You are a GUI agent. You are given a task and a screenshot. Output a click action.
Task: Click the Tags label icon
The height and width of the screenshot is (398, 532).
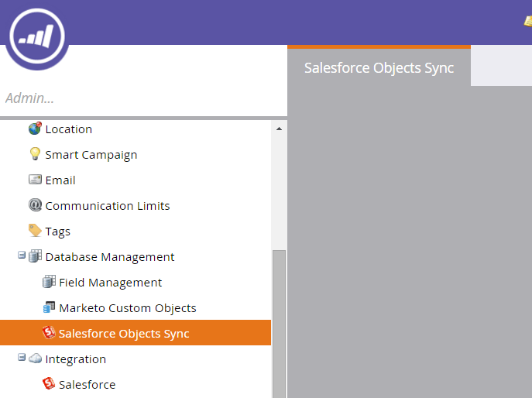point(35,231)
